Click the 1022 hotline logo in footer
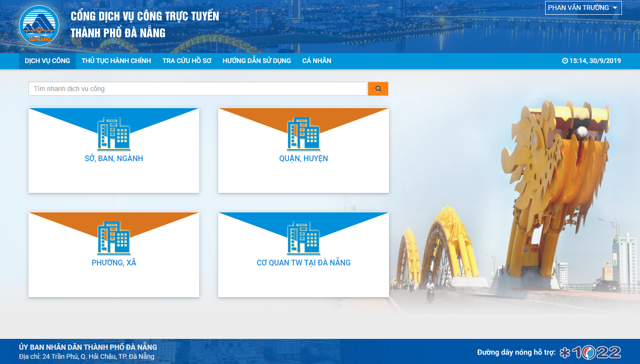The width and height of the screenshot is (640, 364). tap(591, 352)
